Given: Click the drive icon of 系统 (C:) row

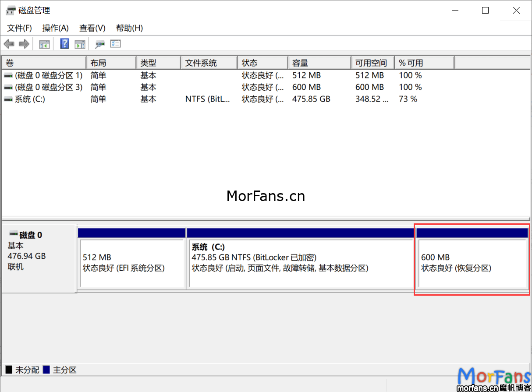Looking at the screenshot, I should click(x=8, y=99).
